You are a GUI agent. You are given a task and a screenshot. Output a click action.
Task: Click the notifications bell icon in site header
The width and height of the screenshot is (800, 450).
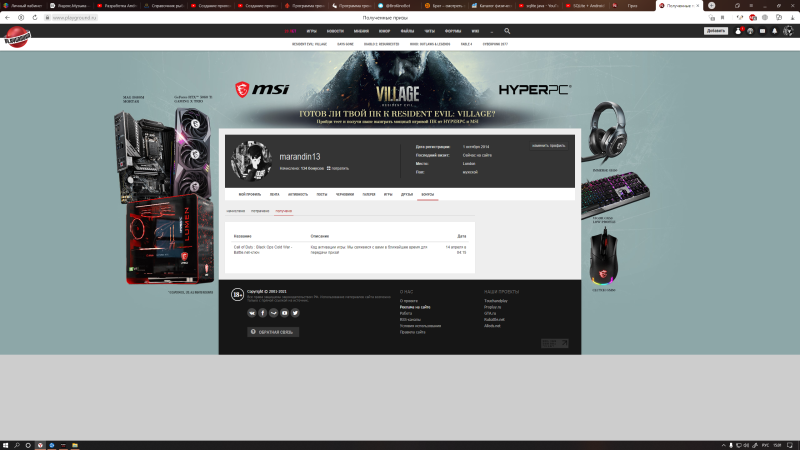pos(774,31)
